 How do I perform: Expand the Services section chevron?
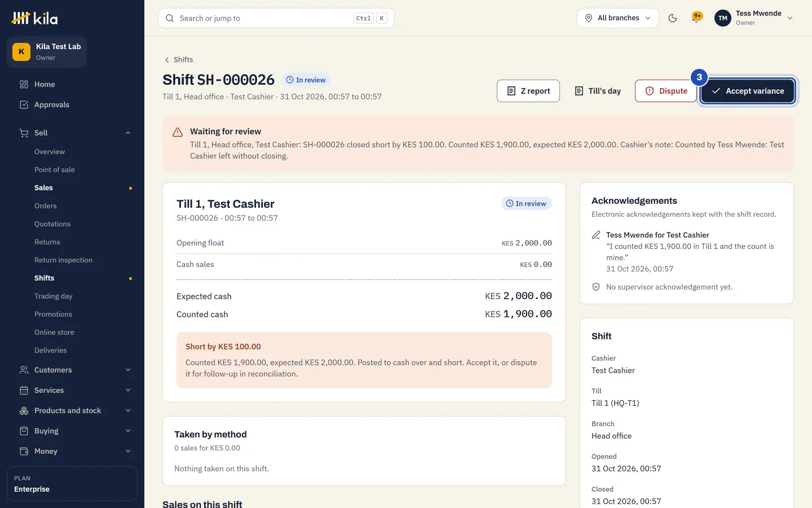pyautogui.click(x=128, y=390)
